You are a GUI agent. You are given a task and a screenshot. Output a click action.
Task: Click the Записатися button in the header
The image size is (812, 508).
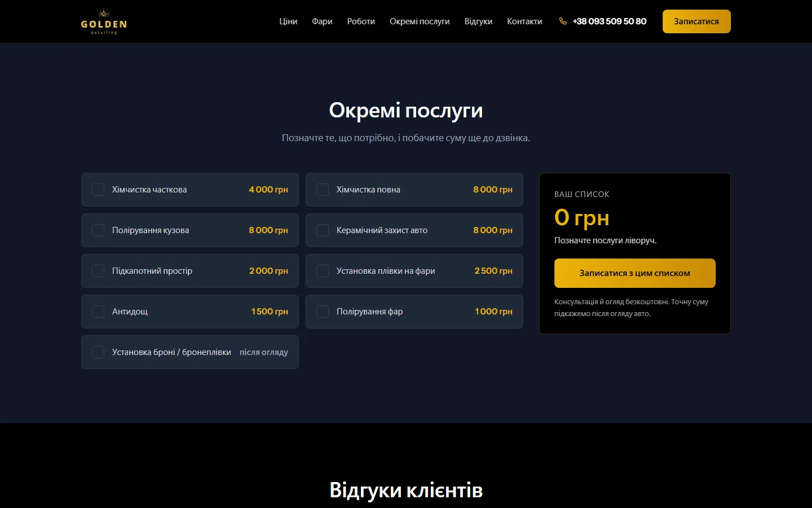[x=696, y=21]
